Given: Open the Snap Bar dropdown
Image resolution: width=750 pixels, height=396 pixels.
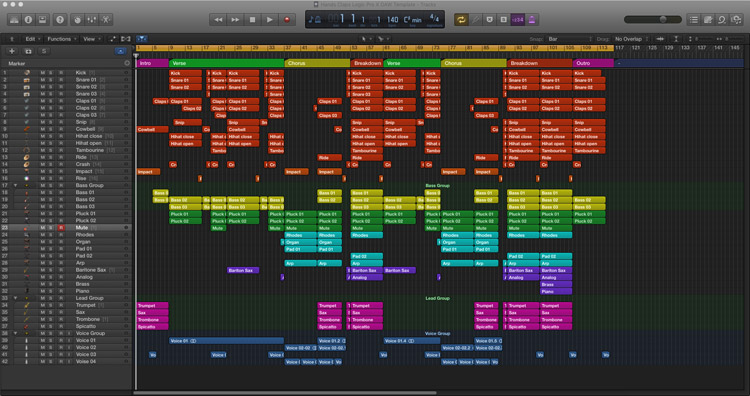Looking at the screenshot, I should pyautogui.click(x=570, y=39).
